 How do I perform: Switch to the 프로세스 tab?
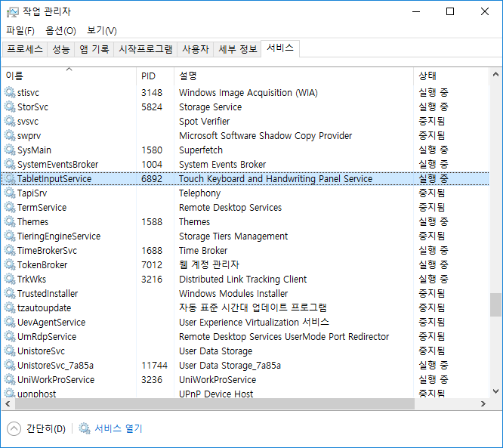[x=25, y=49]
